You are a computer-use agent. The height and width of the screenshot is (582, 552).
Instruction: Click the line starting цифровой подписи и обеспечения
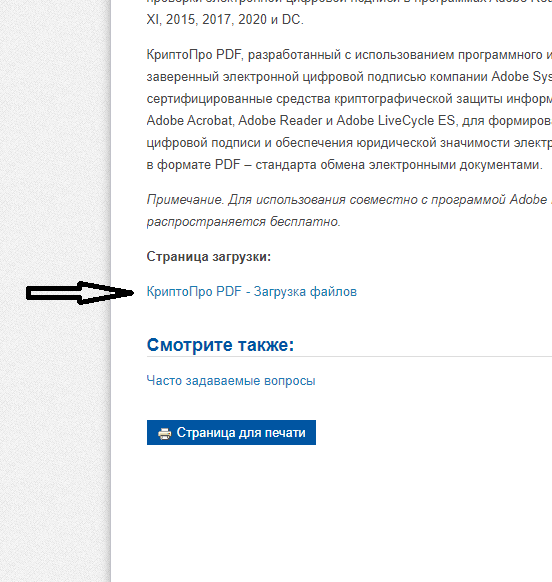click(349, 143)
